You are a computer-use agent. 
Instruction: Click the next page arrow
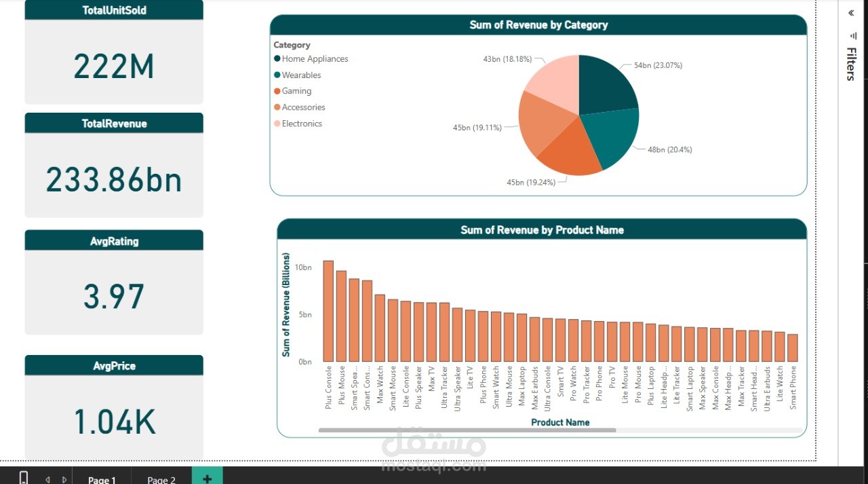(64, 479)
